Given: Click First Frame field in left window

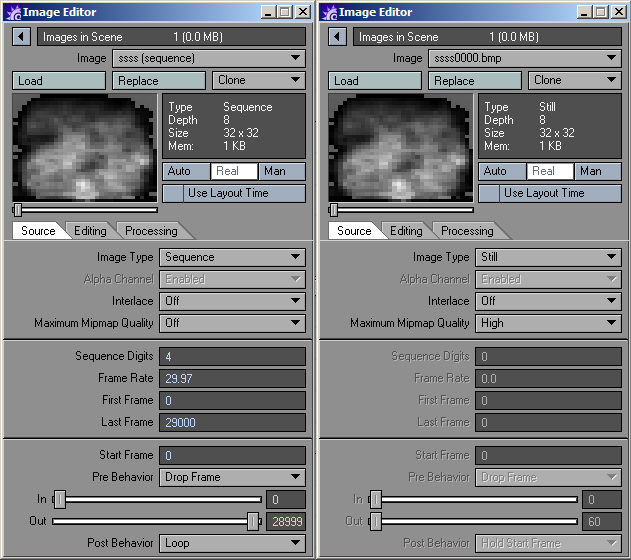Looking at the screenshot, I should 232,401.
